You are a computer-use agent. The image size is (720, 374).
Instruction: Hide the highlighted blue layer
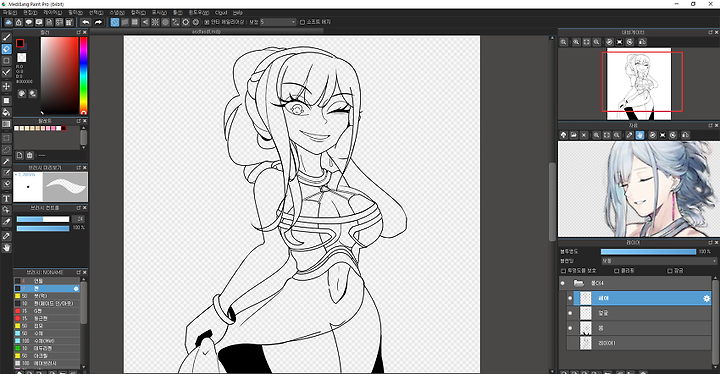coord(570,298)
